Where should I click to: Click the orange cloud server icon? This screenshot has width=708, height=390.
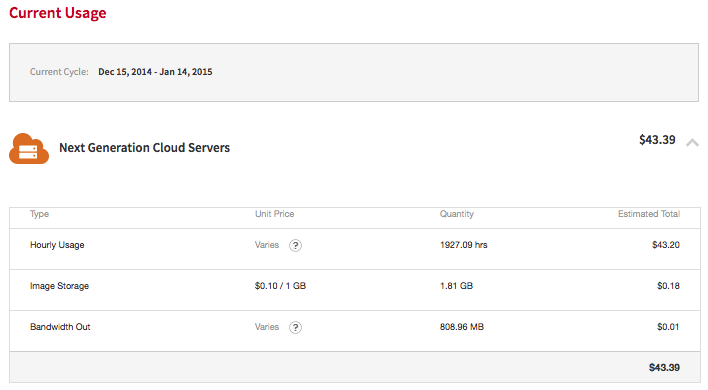click(29, 149)
